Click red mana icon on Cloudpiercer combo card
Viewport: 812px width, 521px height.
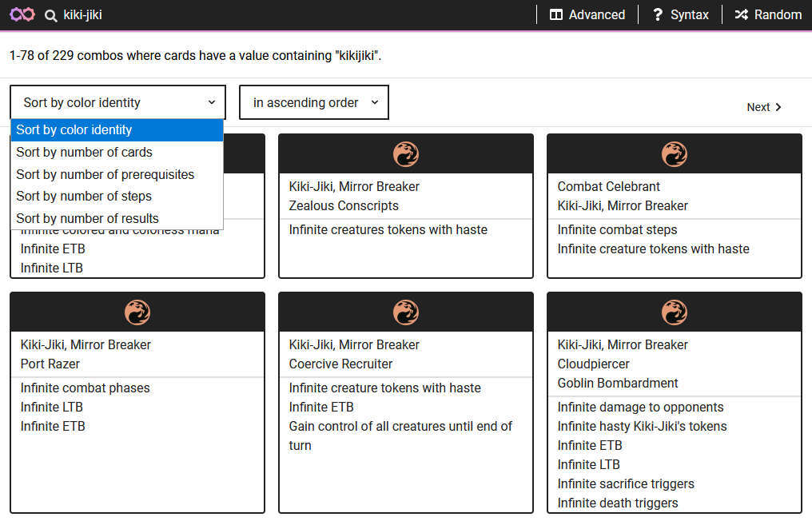(x=674, y=312)
